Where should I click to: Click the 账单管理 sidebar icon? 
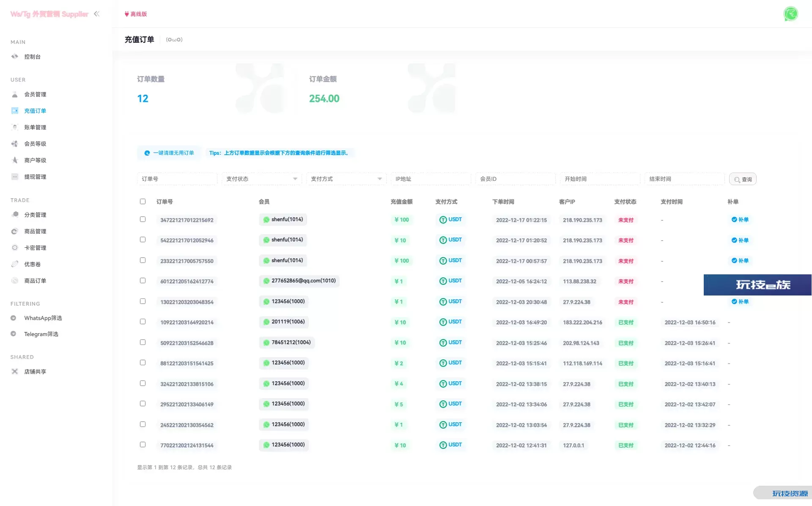click(x=15, y=127)
